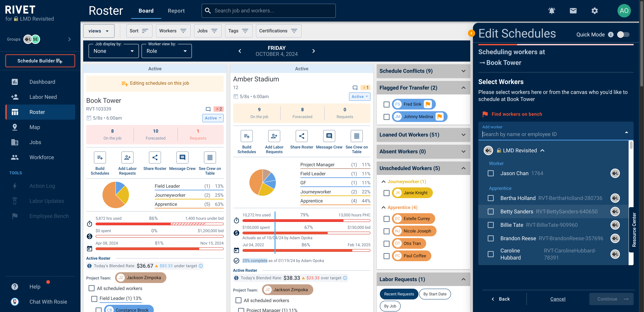Click Add Labor Requests icon on Amber Stadium
This screenshot has width=644, height=312.
(x=274, y=136)
